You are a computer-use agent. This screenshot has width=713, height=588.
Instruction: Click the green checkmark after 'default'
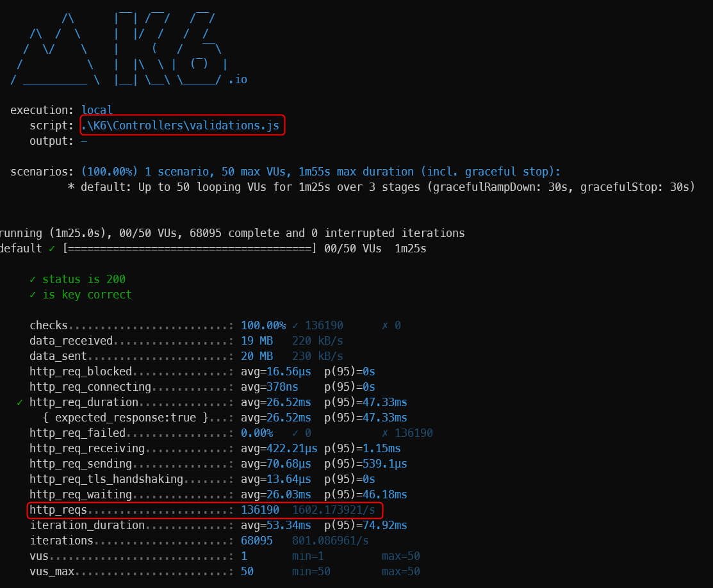52,249
